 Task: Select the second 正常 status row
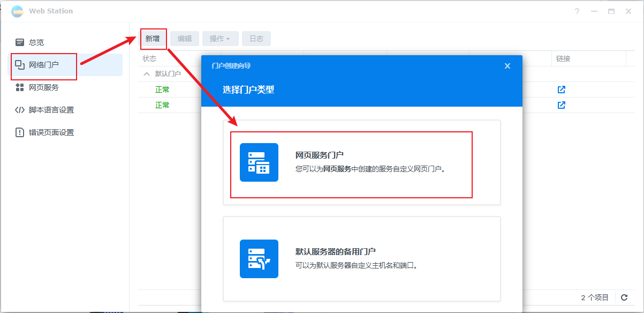(162, 105)
